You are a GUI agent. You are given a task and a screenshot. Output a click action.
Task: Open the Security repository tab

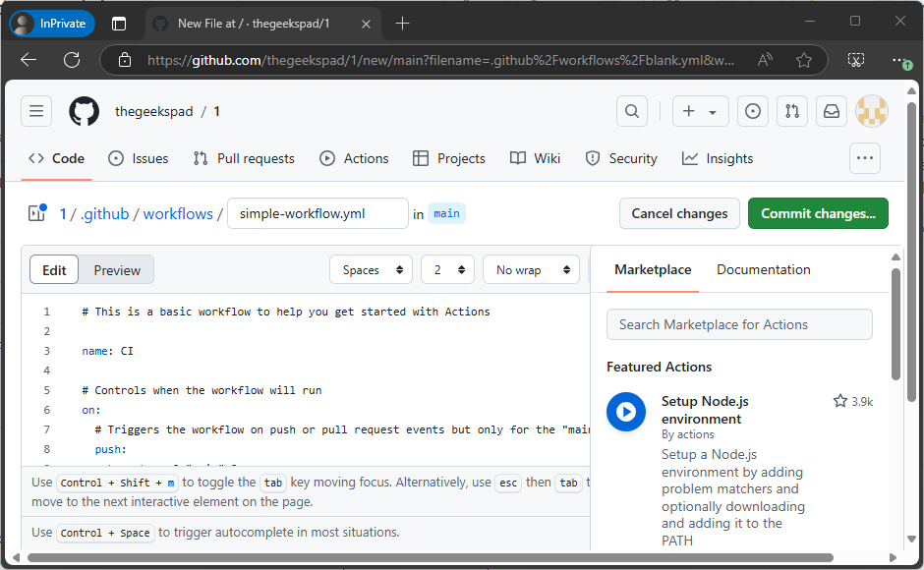(621, 158)
